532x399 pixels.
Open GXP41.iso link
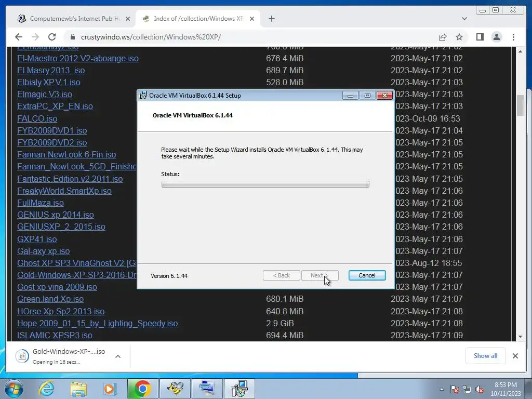pyautogui.click(x=37, y=239)
